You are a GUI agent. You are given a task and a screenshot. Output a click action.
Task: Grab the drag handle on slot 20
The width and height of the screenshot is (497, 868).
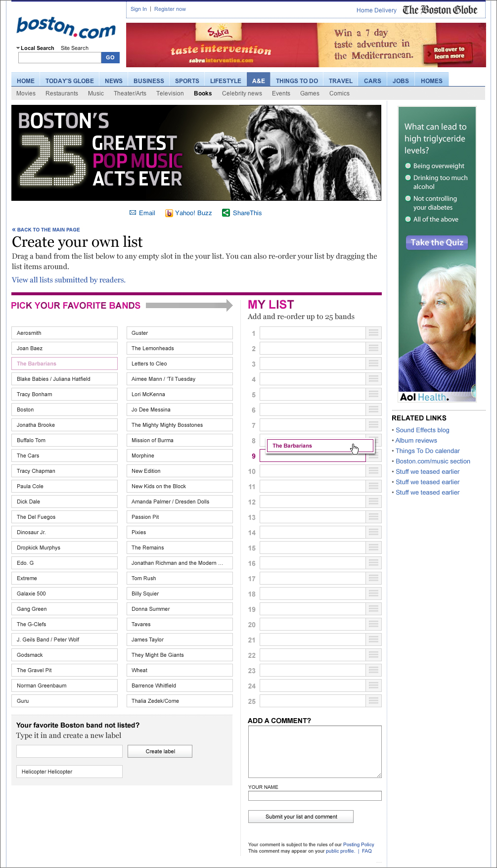click(373, 624)
